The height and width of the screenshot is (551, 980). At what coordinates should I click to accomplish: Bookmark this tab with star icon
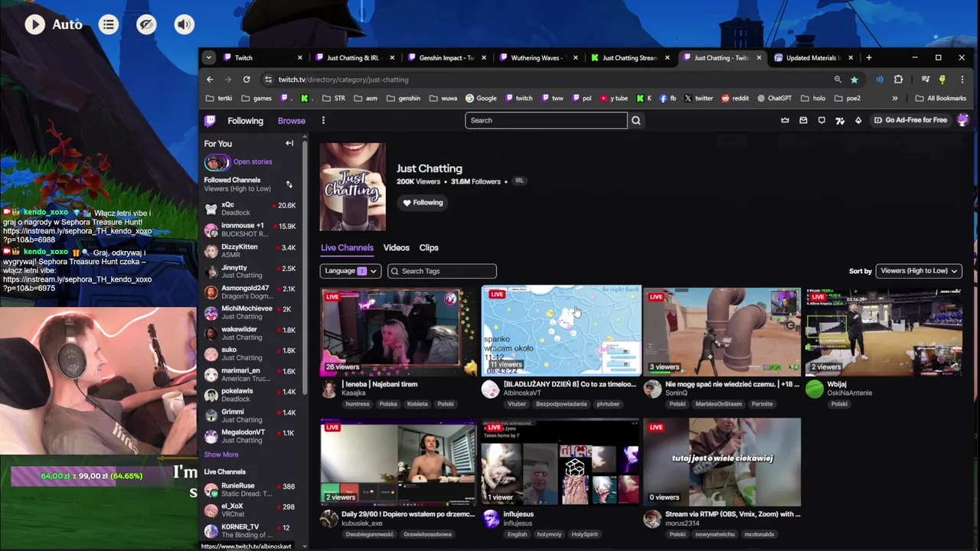854,80
